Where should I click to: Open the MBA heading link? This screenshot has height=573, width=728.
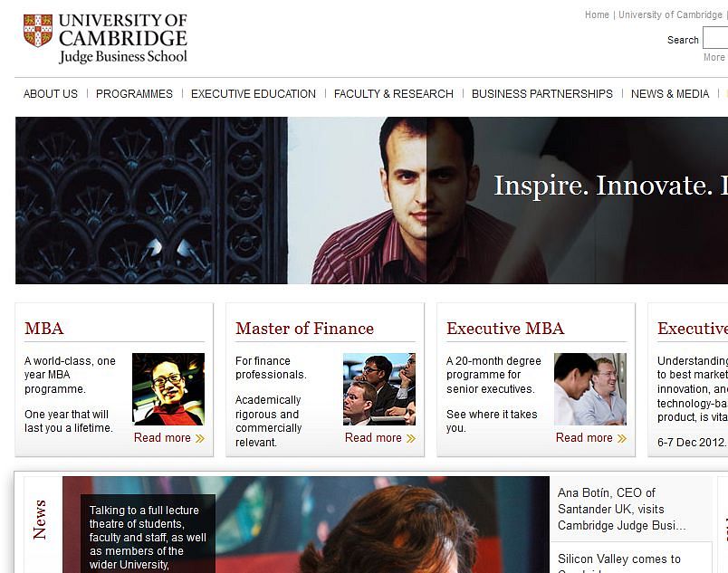coord(44,329)
